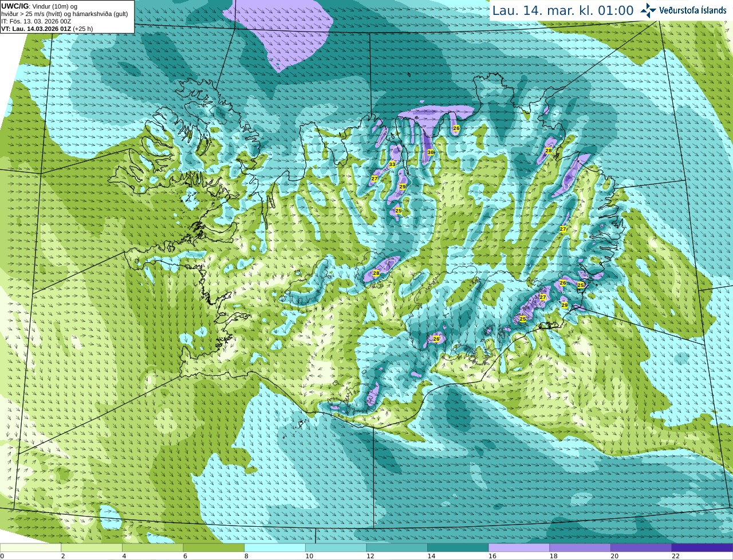
Task: Pick the 0–2 m/s palest legend swatch
Action: click(30, 547)
